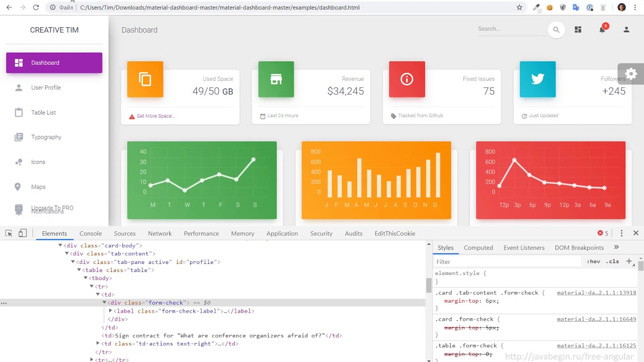This screenshot has width=644, height=362.
Task: Click the green Revenue store icon
Action: coord(276,79)
